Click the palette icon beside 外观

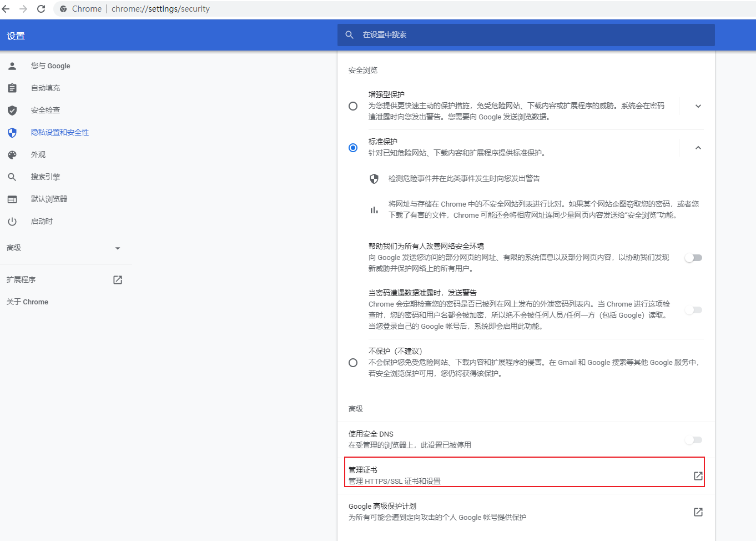click(12, 155)
